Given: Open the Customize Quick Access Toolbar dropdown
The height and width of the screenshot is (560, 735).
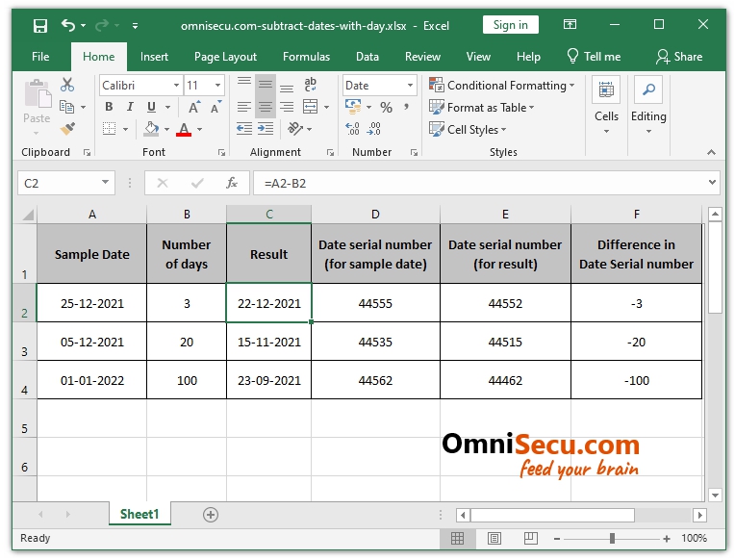Looking at the screenshot, I should point(135,26).
